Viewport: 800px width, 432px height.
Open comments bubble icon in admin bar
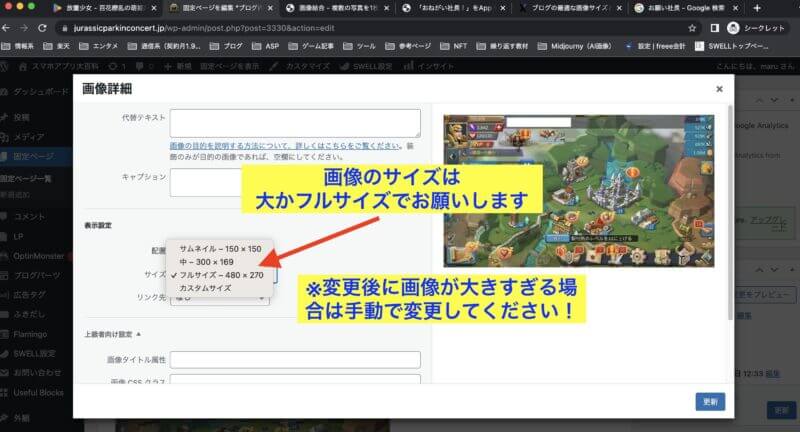click(144, 66)
